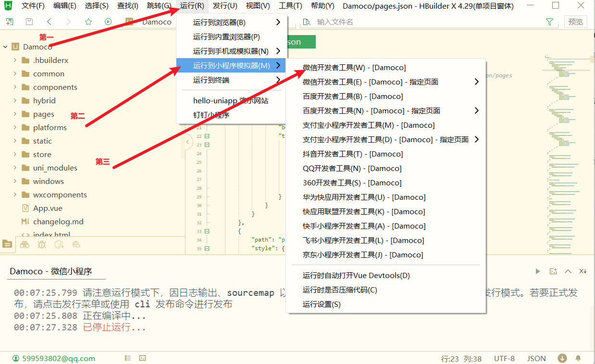The height and width of the screenshot is (364, 595).
Task: Click the JSON language mode in status bar
Action: click(x=536, y=358)
